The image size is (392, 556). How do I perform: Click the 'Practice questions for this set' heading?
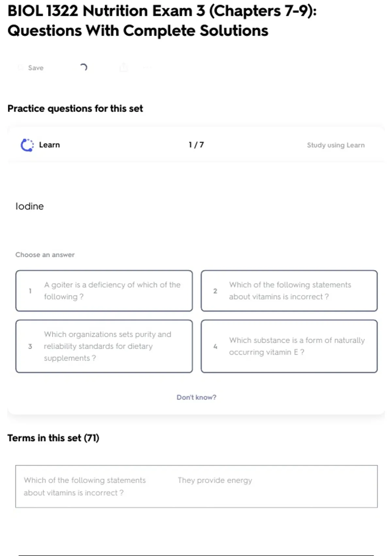coord(75,109)
